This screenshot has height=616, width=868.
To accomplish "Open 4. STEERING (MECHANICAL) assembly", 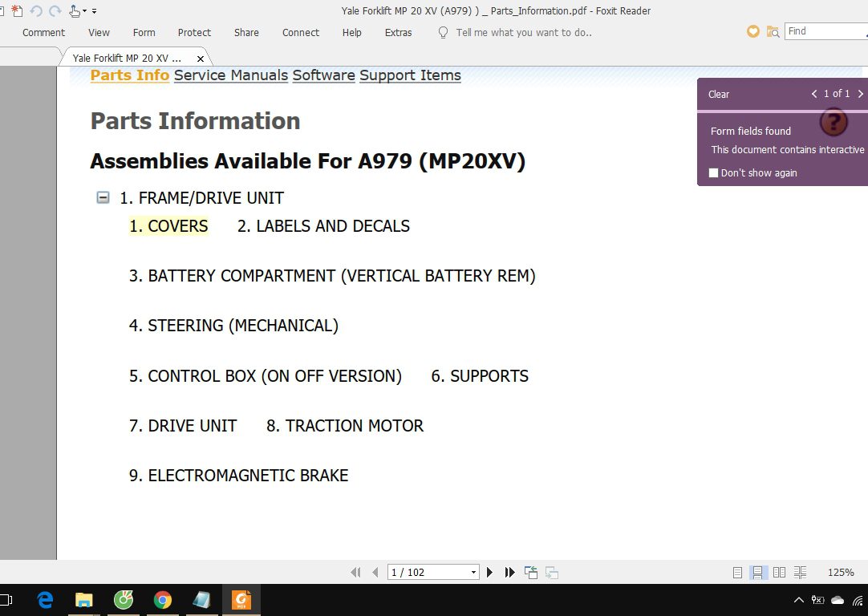I will tap(233, 326).
